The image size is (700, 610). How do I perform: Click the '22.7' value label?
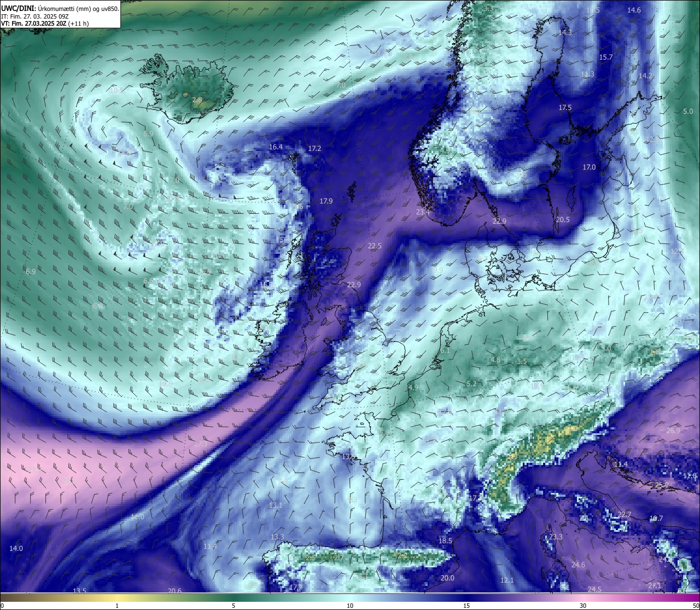pyautogui.click(x=625, y=514)
